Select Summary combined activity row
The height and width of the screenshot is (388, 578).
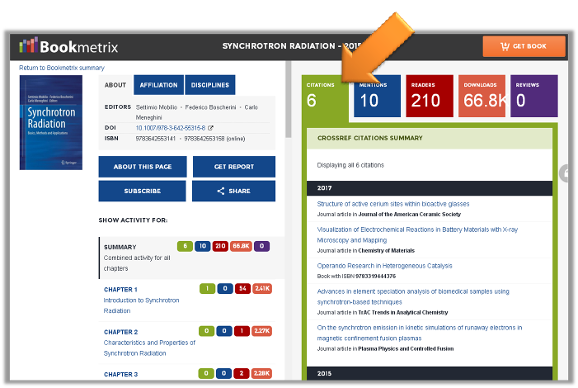click(192, 258)
